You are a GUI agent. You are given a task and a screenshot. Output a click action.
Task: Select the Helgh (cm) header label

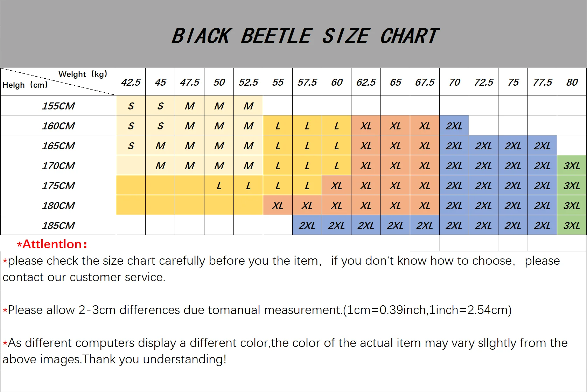tap(25, 85)
